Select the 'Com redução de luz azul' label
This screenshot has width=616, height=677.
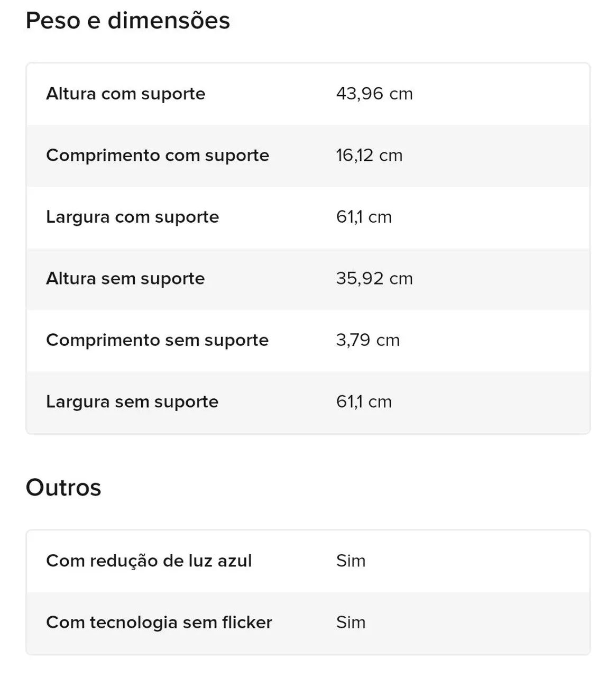point(149,561)
